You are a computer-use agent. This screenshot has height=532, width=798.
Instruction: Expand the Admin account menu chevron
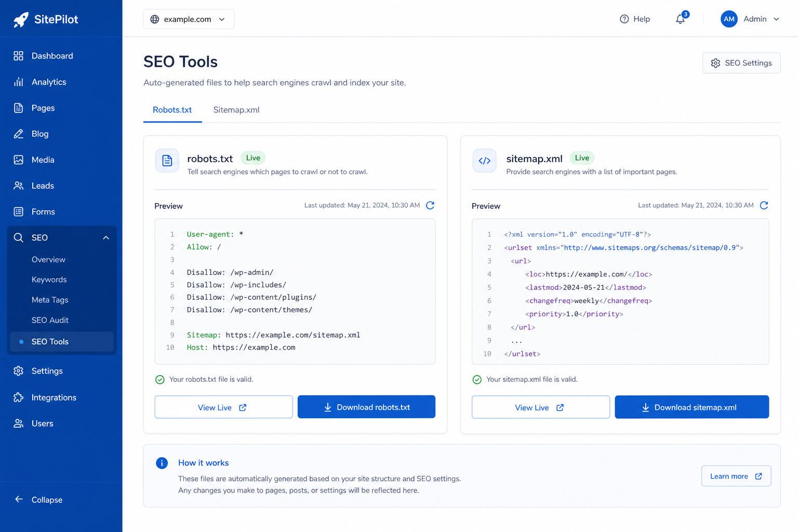(x=776, y=19)
